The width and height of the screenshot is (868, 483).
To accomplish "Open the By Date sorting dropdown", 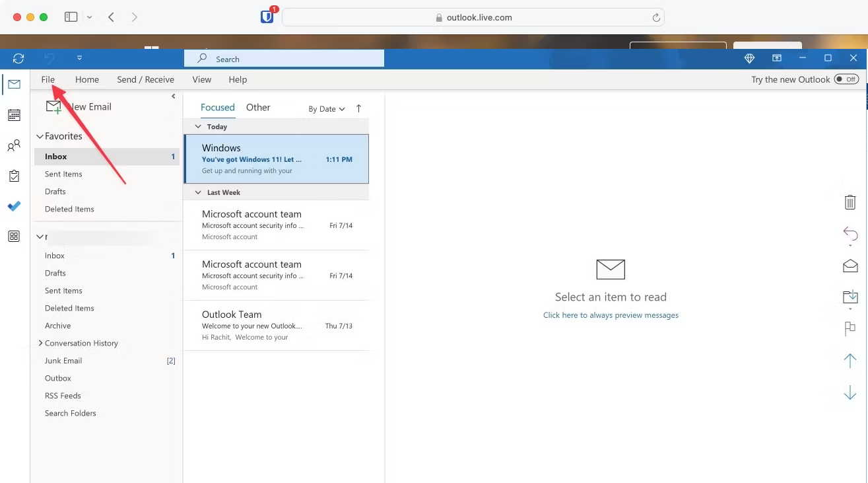I will pos(326,108).
